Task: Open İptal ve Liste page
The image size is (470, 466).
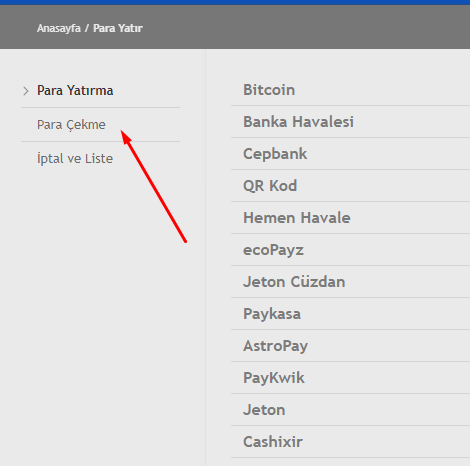Action: 75,159
